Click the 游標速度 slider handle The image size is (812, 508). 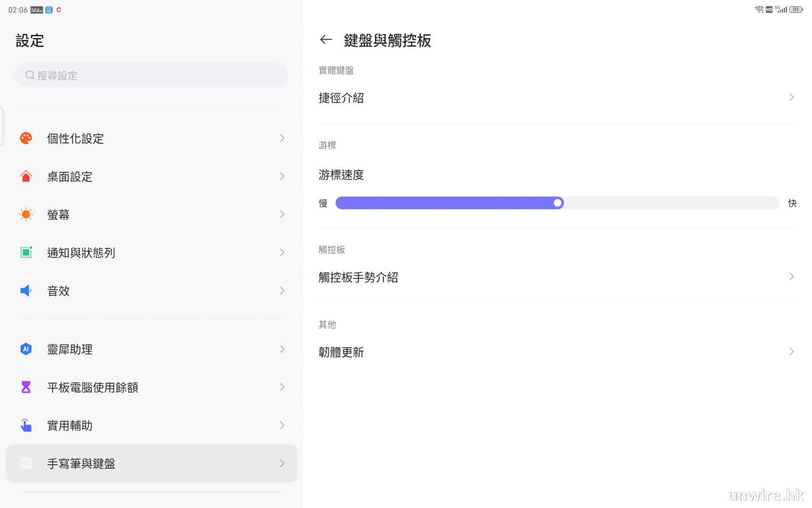tap(558, 203)
